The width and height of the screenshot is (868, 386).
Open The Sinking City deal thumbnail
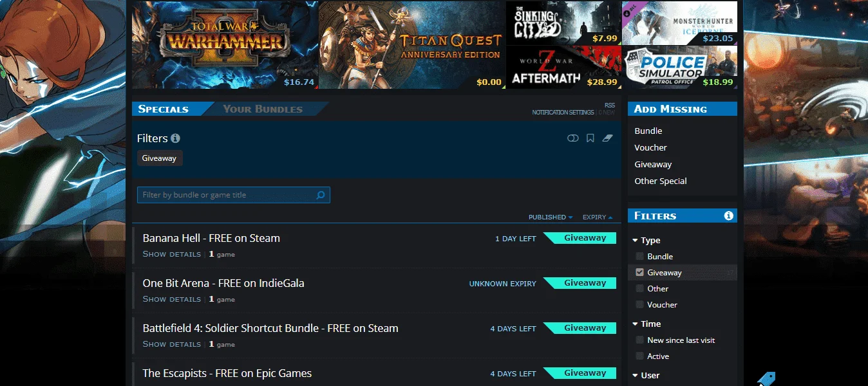click(x=563, y=23)
